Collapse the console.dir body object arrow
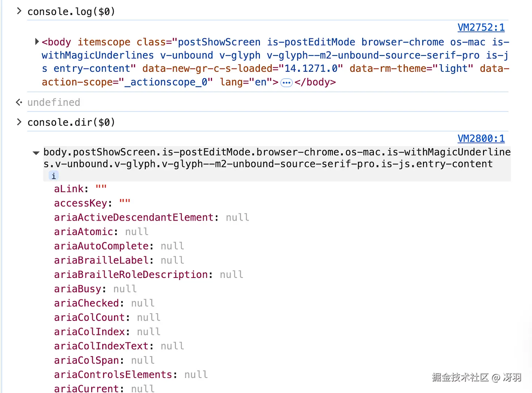The image size is (532, 393). 36,153
